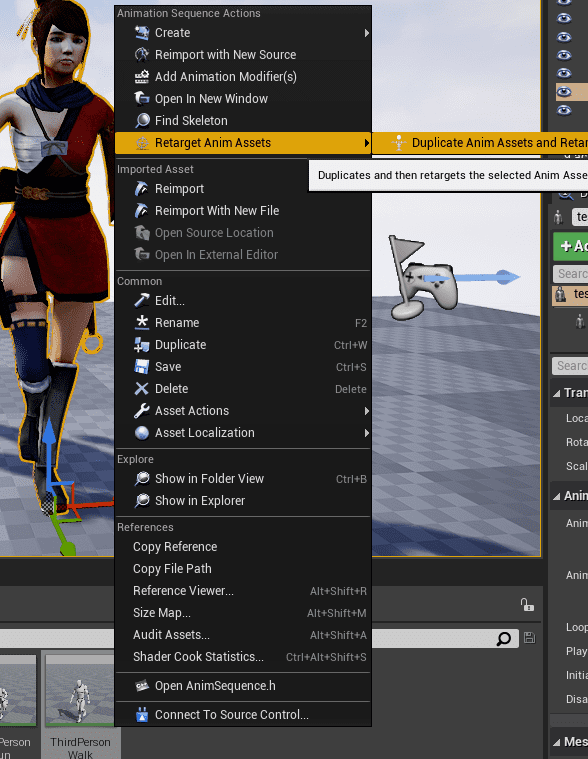Click Asset Localization globe icon

point(142,433)
